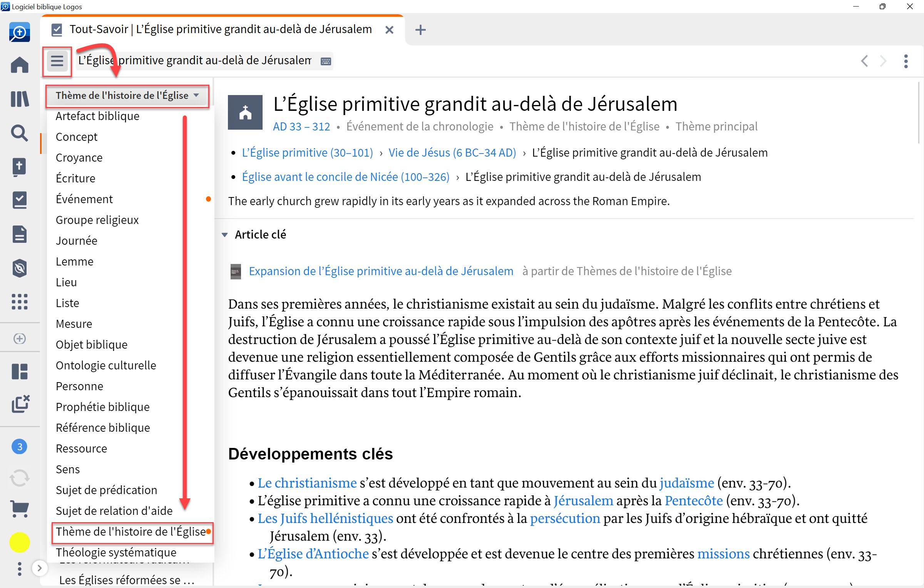Go to the Home dashboard icon
Viewport: 924px width, 588px height.
click(x=19, y=65)
